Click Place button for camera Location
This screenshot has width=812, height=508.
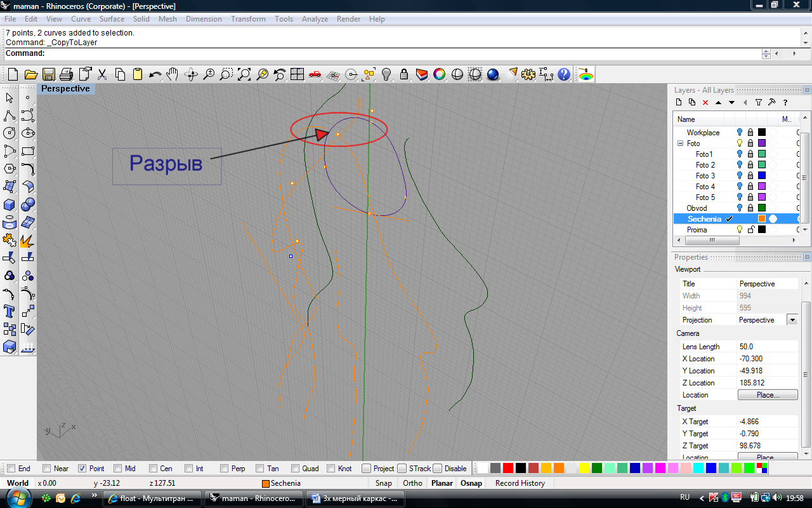pos(767,395)
